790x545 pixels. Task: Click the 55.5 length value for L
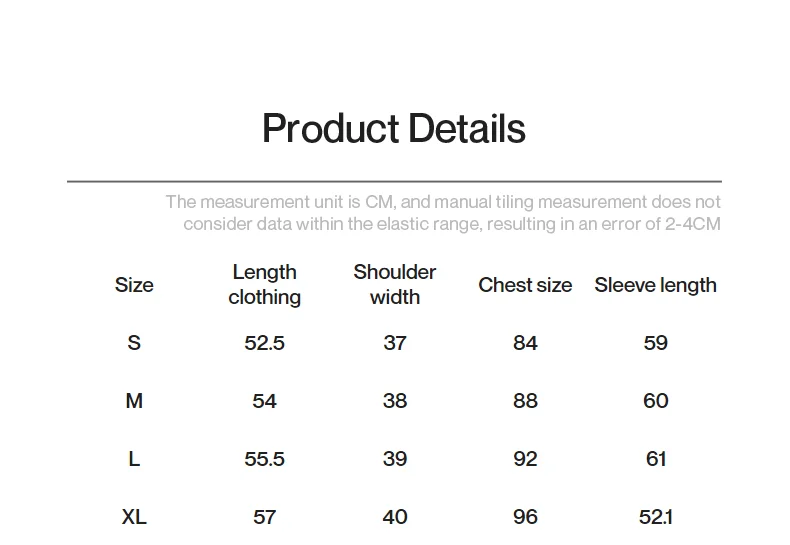(x=265, y=459)
